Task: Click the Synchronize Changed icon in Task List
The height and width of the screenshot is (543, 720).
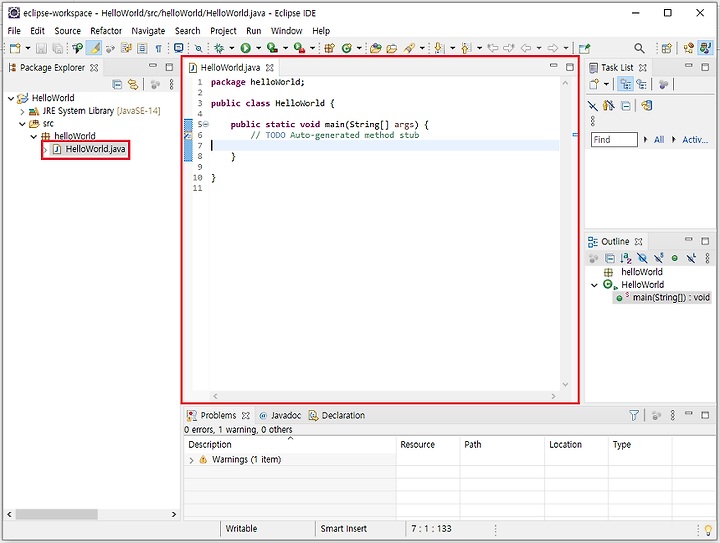Action: click(647, 106)
